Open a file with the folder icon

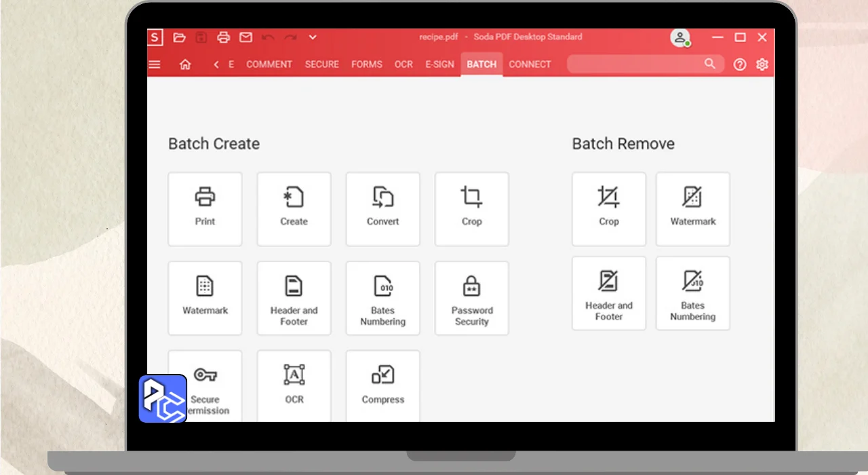(x=180, y=37)
